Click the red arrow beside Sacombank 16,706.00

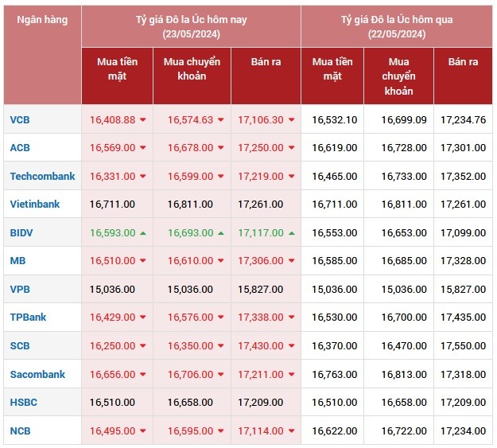tap(221, 375)
